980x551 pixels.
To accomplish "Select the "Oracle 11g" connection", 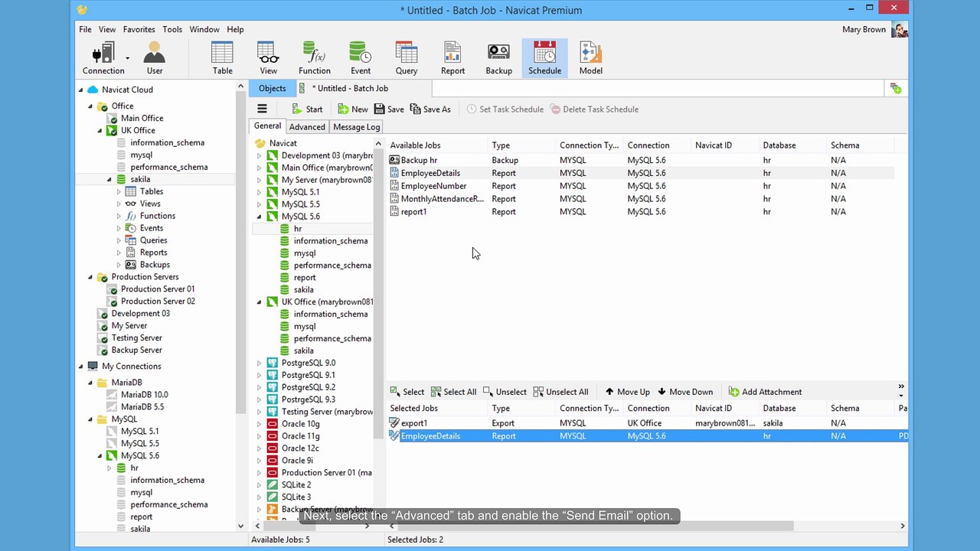I will 300,436.
